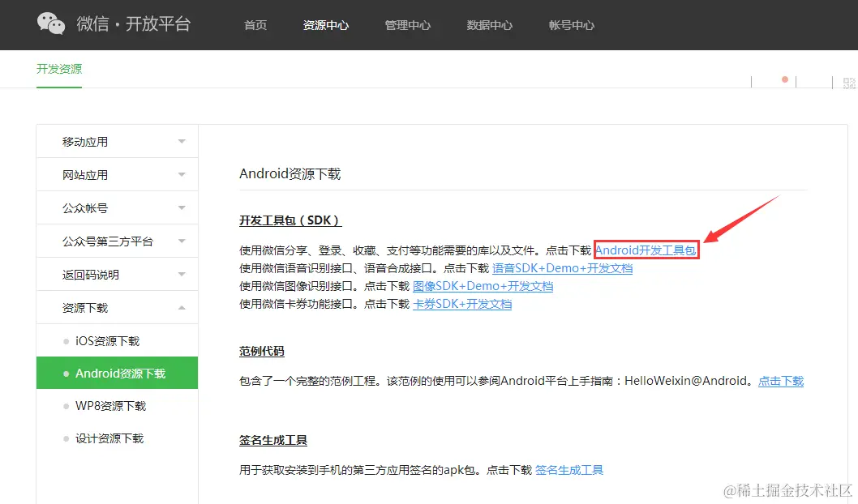Expand the 公众帐号 sidebar section arrow
This screenshot has height=504, width=858.
[182, 207]
